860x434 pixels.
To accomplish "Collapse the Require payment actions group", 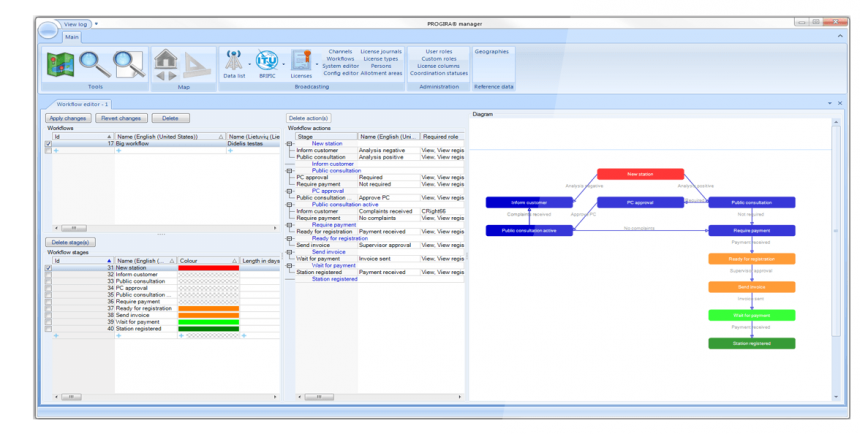I will tap(290, 225).
